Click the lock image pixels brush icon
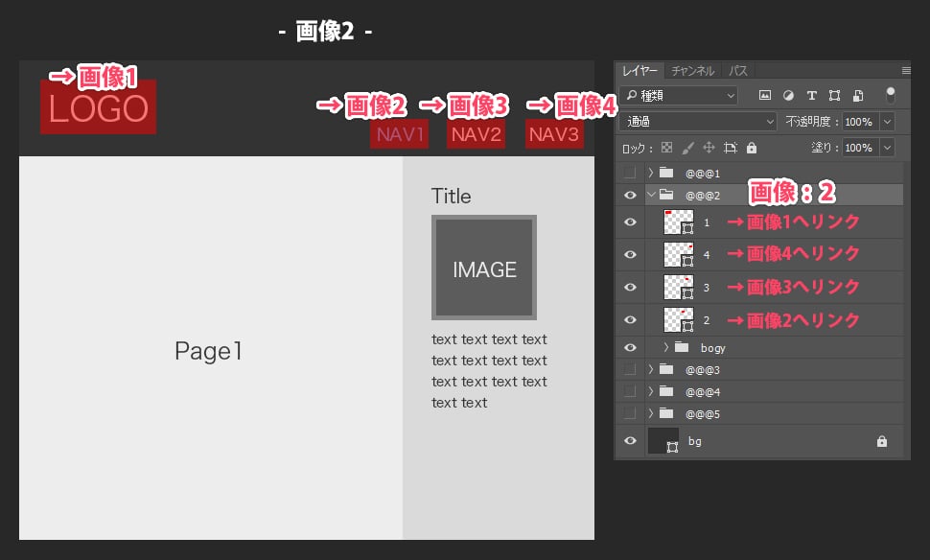This screenshot has height=560, width=930. [x=687, y=149]
